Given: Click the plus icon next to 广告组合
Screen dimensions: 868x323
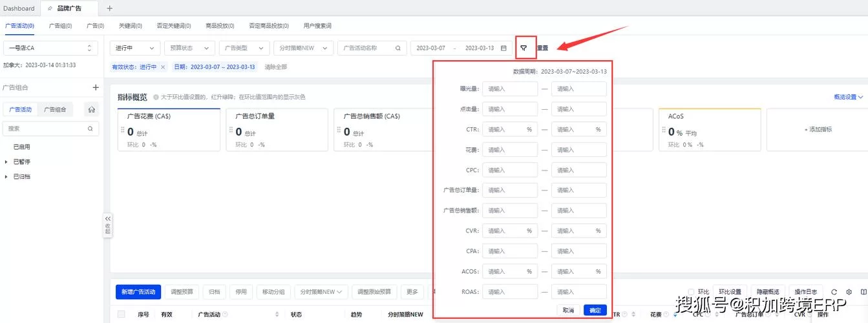Looking at the screenshot, I should pyautogui.click(x=96, y=87).
